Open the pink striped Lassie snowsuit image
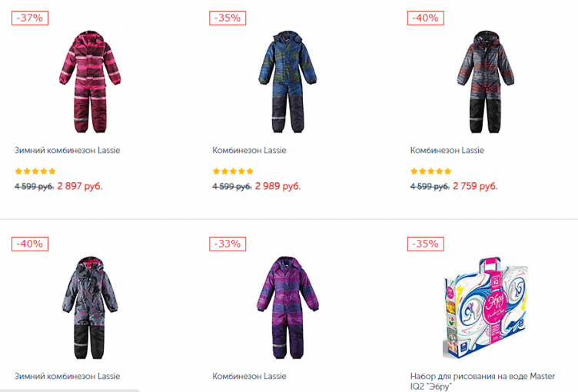Image resolution: width=578 pixels, height=392 pixels. pos(90,81)
